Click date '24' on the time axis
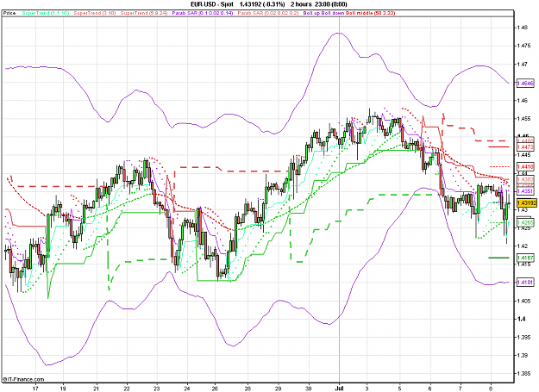This screenshot has height=392, width=539. pyautogui.click(x=187, y=389)
